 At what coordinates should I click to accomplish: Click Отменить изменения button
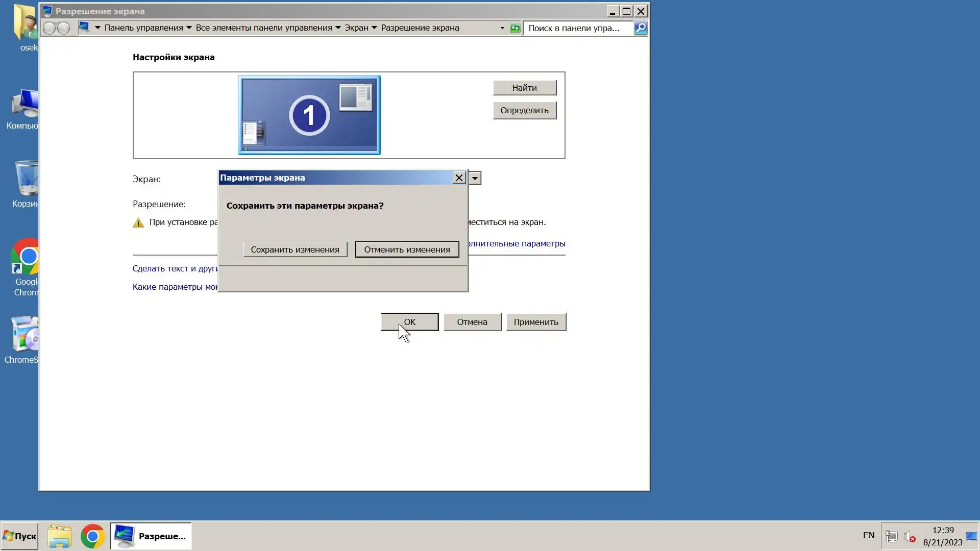(407, 249)
